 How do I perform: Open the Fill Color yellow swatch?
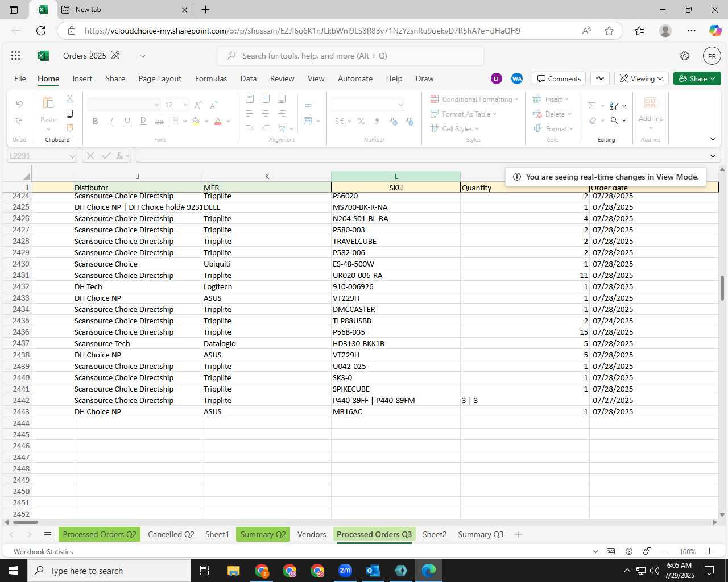196,121
